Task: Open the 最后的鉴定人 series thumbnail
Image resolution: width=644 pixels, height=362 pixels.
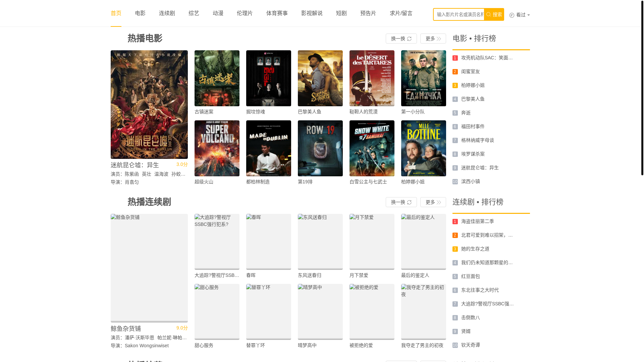Action: [x=424, y=242]
